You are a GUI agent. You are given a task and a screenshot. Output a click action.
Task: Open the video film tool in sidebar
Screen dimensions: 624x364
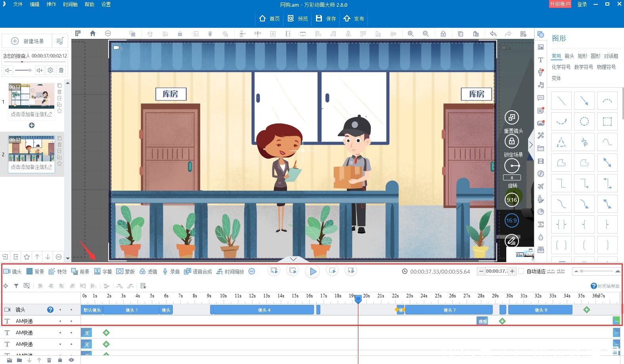coord(541,161)
